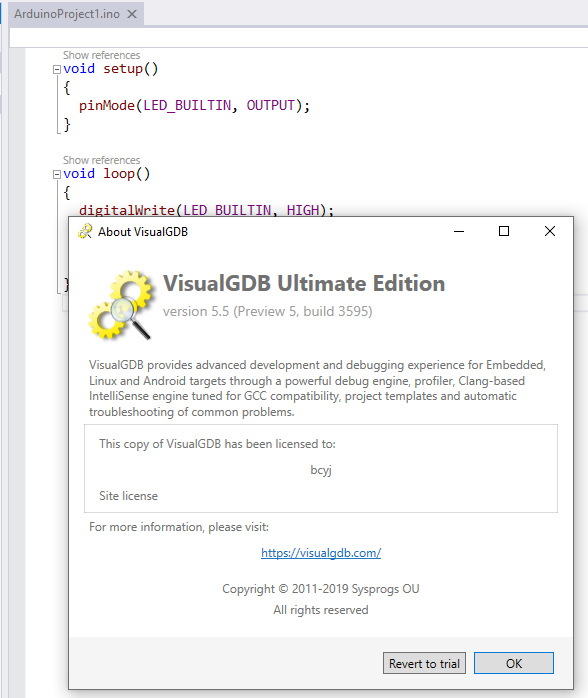Click the HIGH constant in code
588x698 pixels.
[x=303, y=210]
